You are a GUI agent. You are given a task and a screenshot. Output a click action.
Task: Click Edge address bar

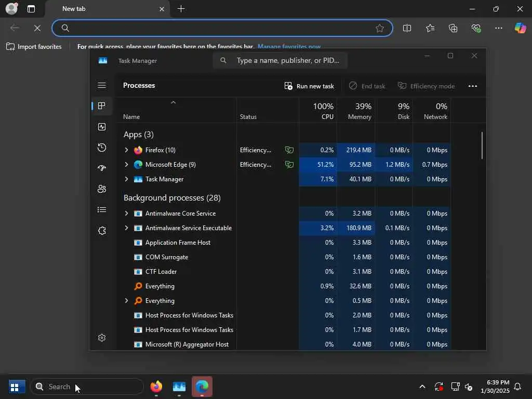coord(222,28)
